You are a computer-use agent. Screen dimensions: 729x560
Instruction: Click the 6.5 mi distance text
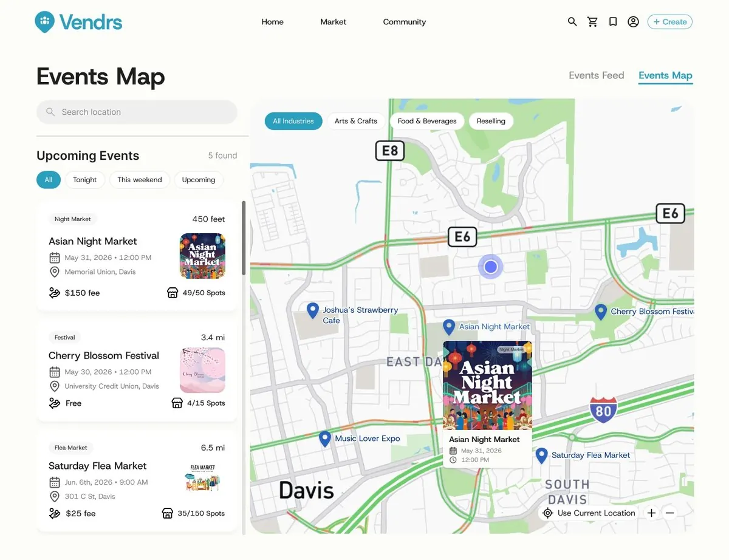tap(213, 448)
